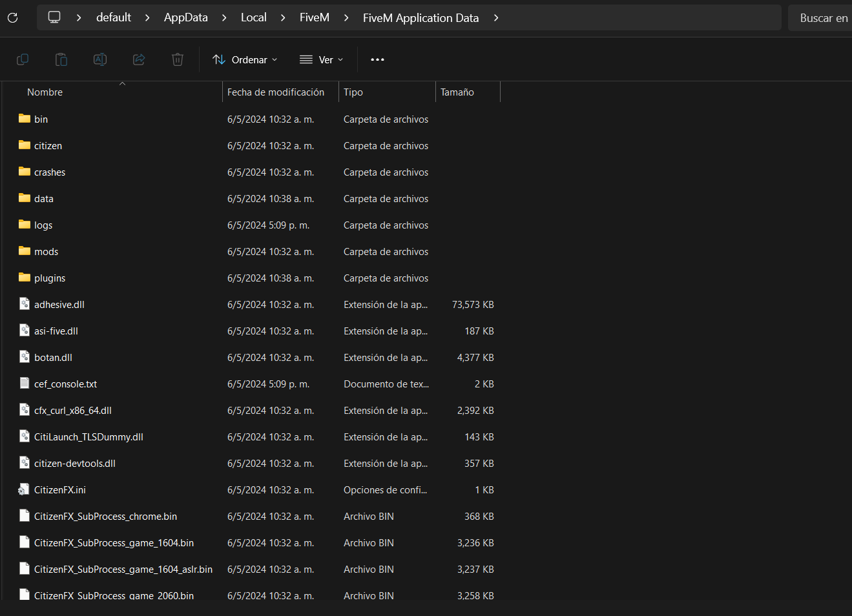The width and height of the screenshot is (852, 616).
Task: Click the Paste icon in toolbar
Action: tap(61, 59)
